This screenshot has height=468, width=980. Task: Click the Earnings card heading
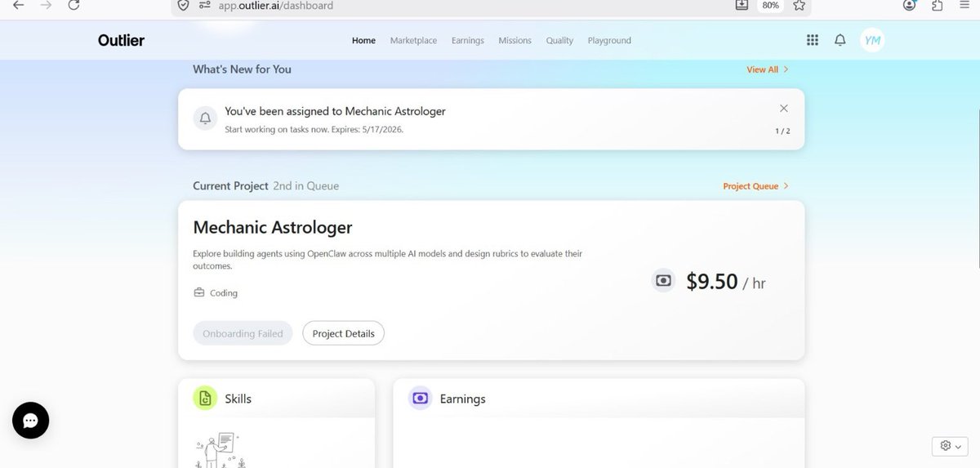point(463,399)
